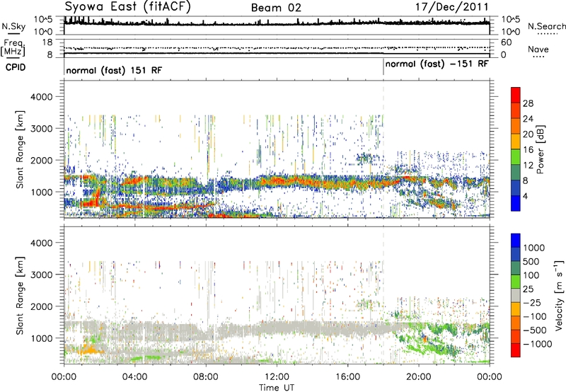566x392 pixels.
Task: Click the '-100' label on the Velocity color bar
Action: pyautogui.click(x=535, y=316)
